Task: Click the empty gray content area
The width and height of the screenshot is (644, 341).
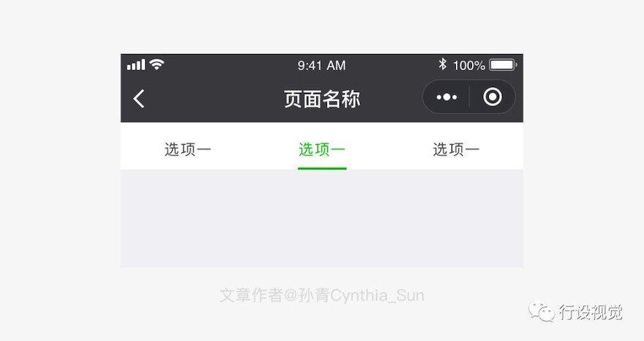Action: (322, 219)
